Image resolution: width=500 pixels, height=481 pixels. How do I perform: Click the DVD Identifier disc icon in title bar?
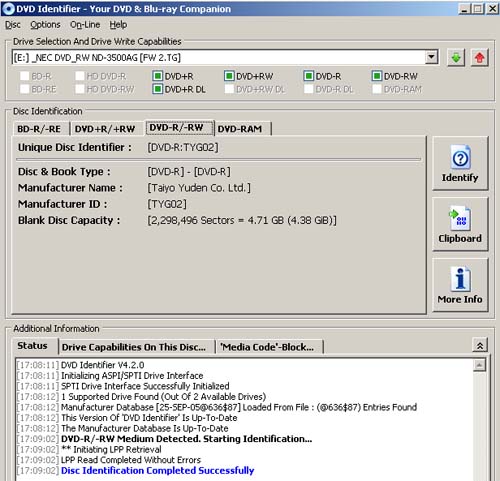point(8,9)
